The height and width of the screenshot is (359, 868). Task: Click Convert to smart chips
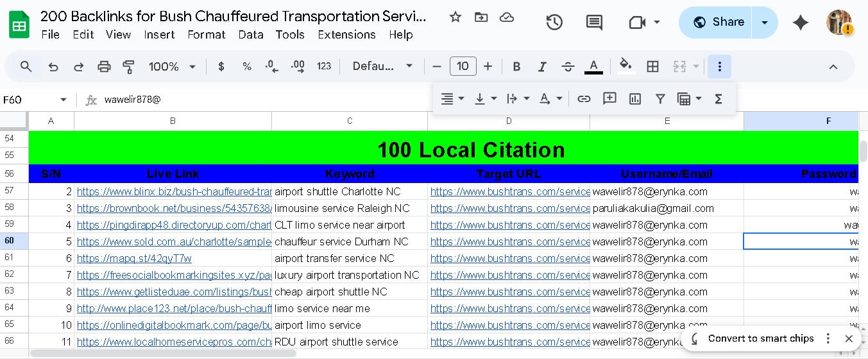click(x=761, y=338)
